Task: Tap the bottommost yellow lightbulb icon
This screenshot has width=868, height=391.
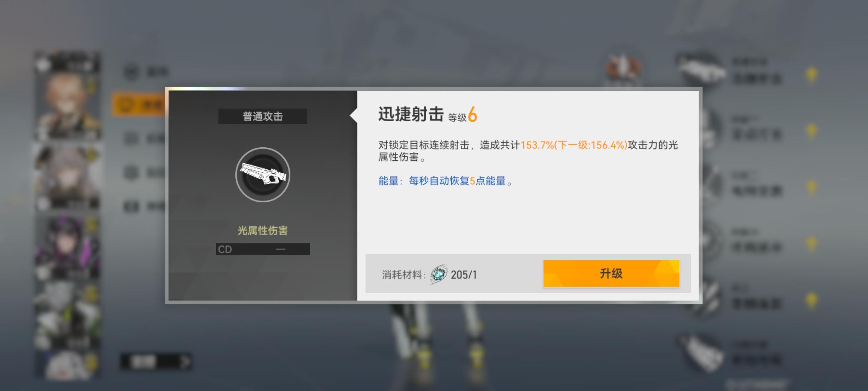Action: click(x=812, y=300)
